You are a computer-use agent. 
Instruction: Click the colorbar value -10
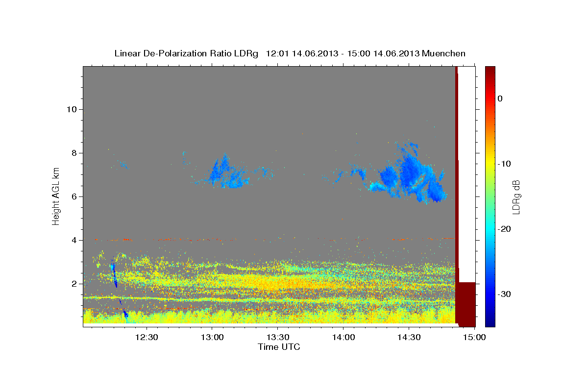[x=504, y=164]
